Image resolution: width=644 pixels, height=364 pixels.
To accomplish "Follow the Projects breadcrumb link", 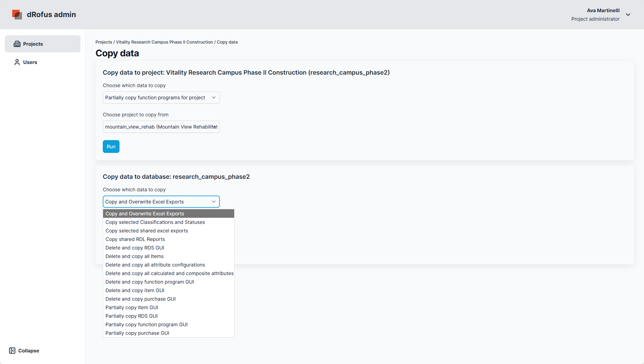I will pos(104,42).
